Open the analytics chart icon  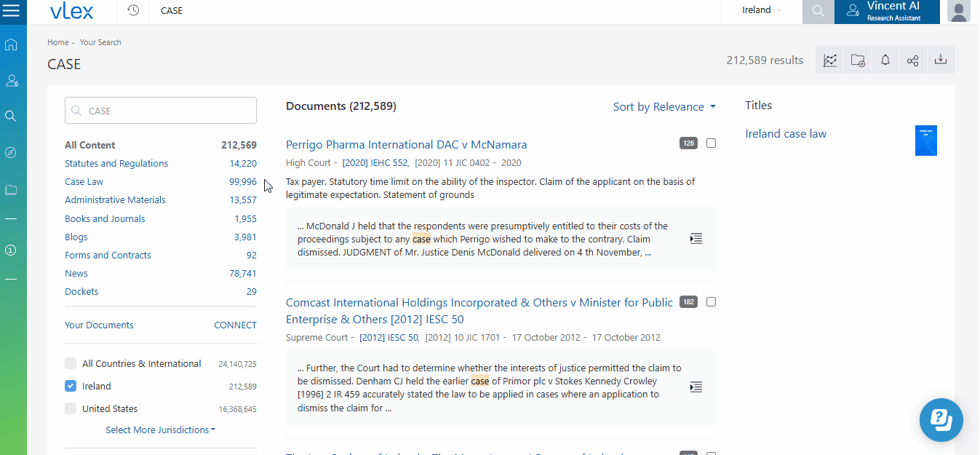pos(830,60)
